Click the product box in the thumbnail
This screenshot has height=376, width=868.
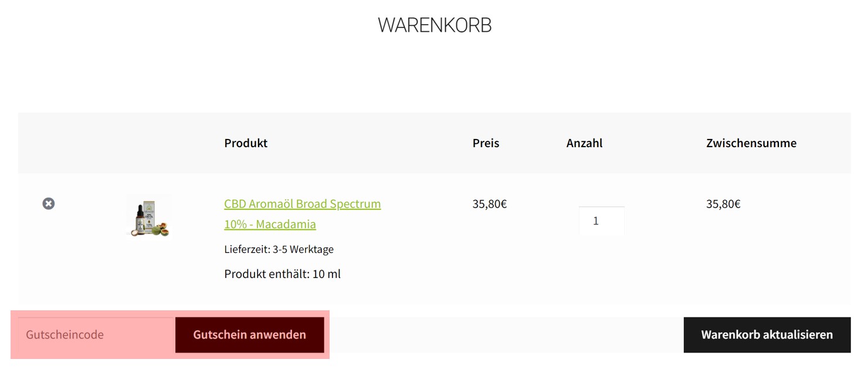pos(149,216)
